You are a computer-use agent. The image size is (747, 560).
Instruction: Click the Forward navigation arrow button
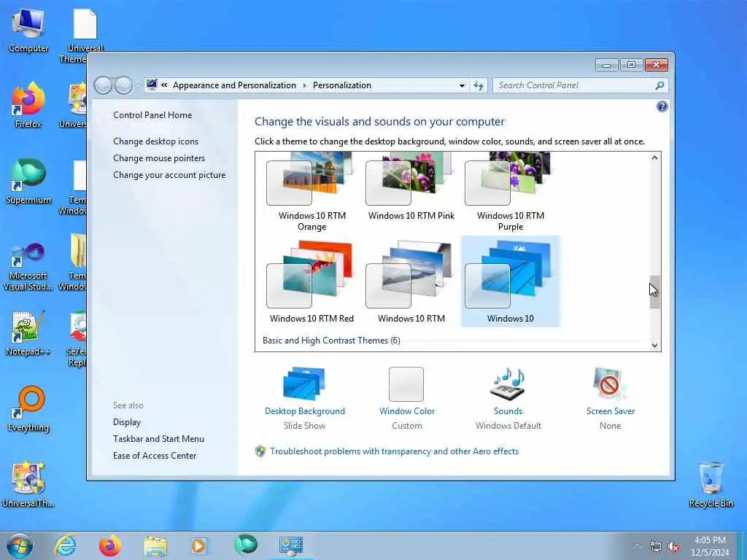click(x=123, y=86)
